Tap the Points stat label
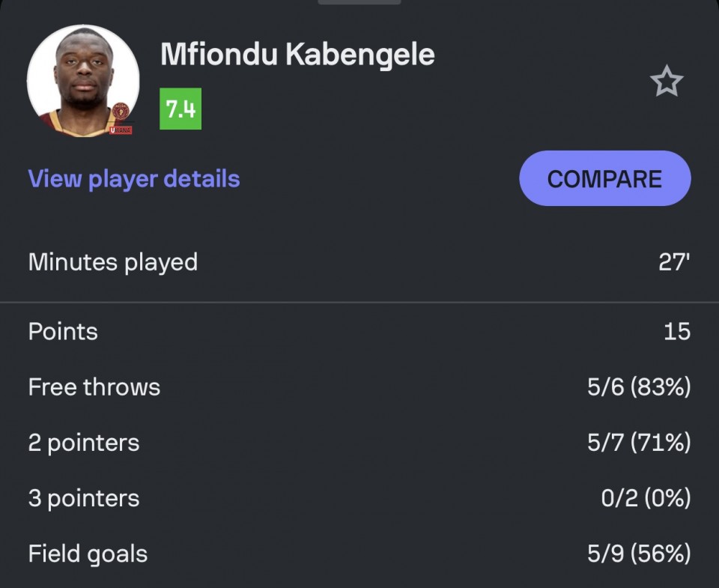719x588 pixels. 63,332
